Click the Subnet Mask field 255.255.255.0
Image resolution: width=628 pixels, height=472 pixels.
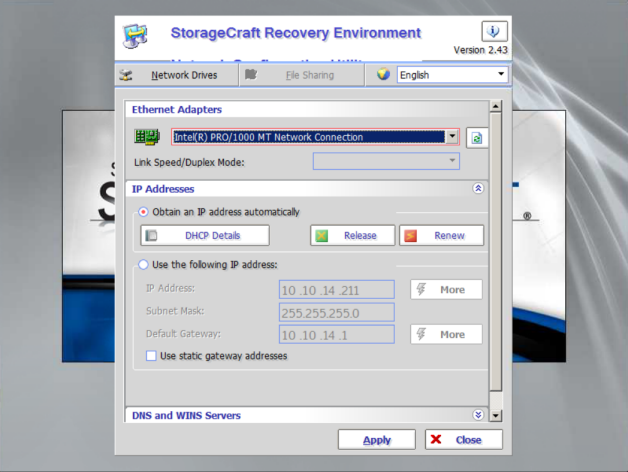[x=337, y=313]
